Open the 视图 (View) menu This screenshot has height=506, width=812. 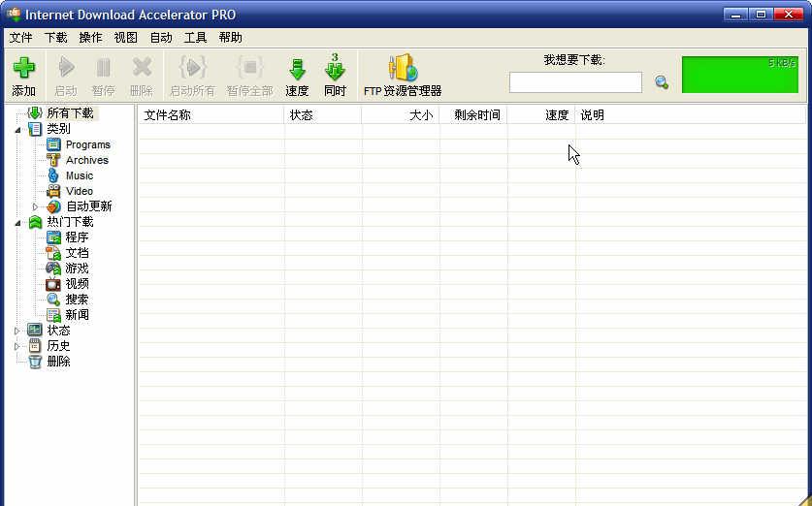[x=126, y=37]
